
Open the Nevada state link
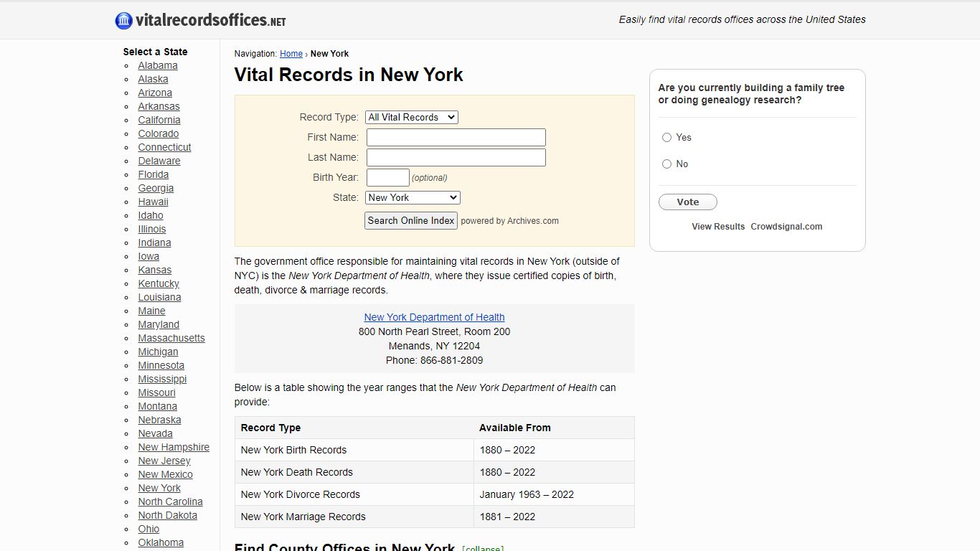point(155,433)
